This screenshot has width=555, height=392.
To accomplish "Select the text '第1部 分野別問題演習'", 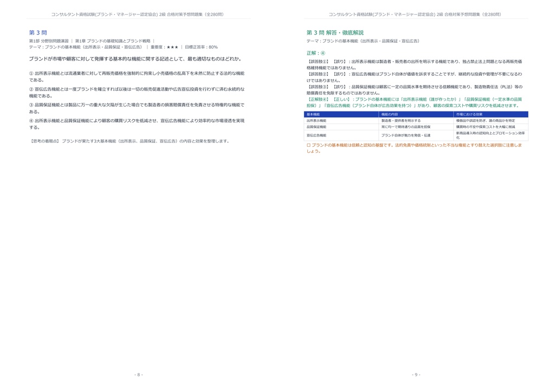I will [49, 41].
